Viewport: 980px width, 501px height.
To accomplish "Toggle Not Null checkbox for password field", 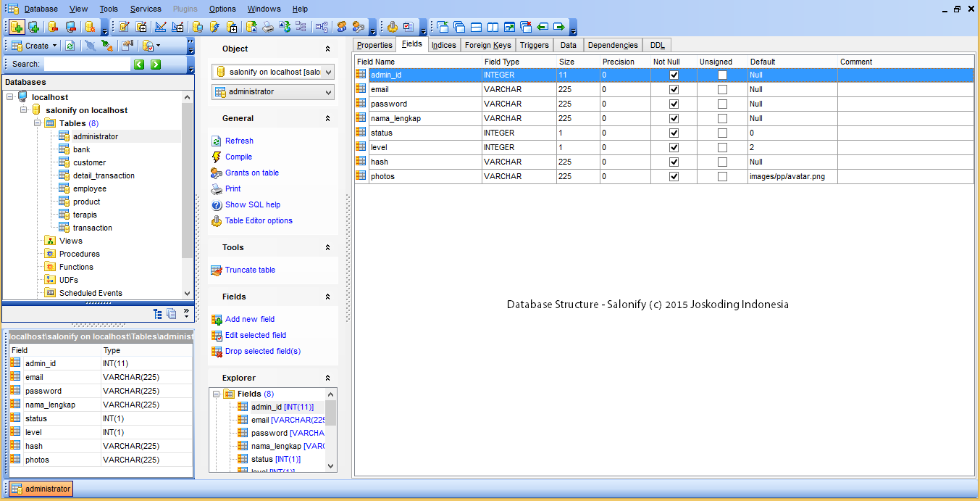I will pos(674,104).
